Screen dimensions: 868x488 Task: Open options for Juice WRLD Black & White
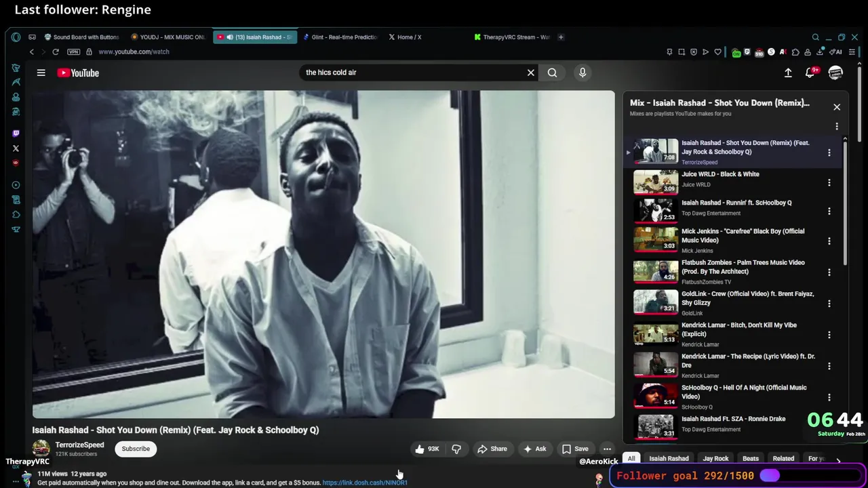(x=829, y=182)
